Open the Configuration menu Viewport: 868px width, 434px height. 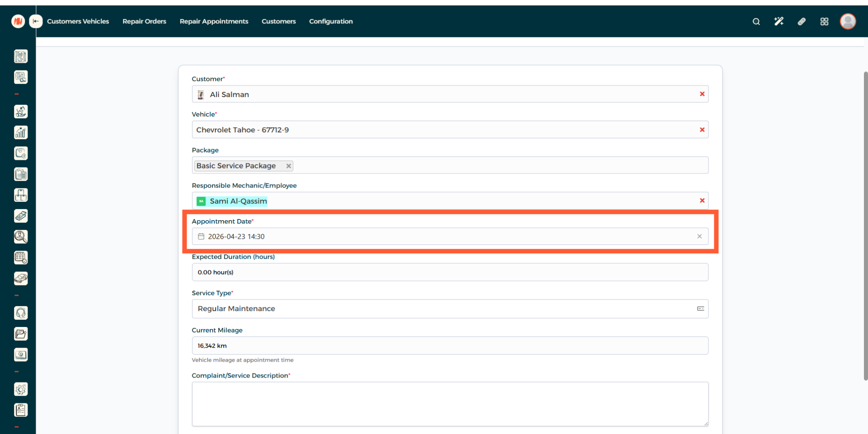pyautogui.click(x=330, y=21)
